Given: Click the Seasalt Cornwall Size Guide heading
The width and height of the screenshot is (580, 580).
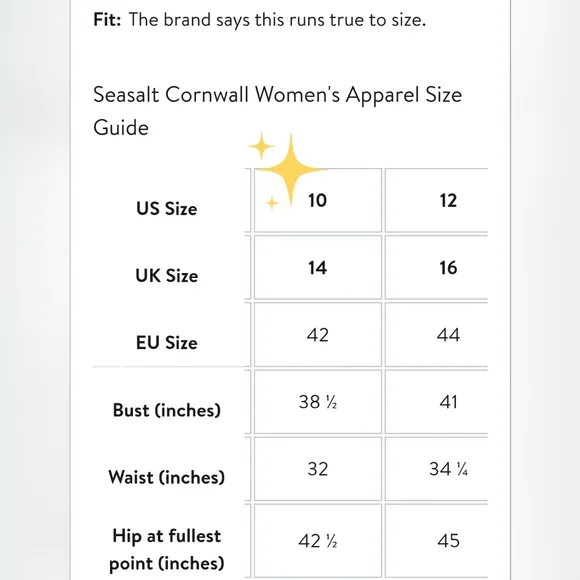Looking at the screenshot, I should point(277,111).
